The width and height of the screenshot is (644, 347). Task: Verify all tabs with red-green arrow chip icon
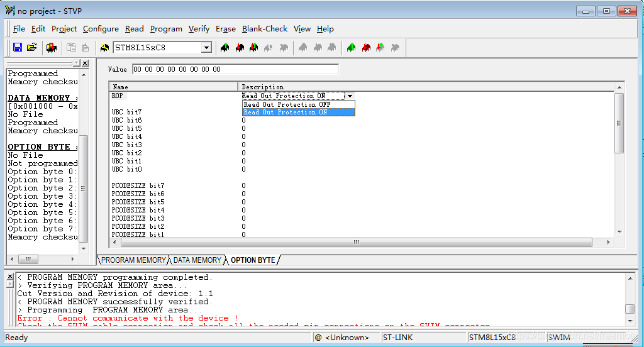coord(380,48)
